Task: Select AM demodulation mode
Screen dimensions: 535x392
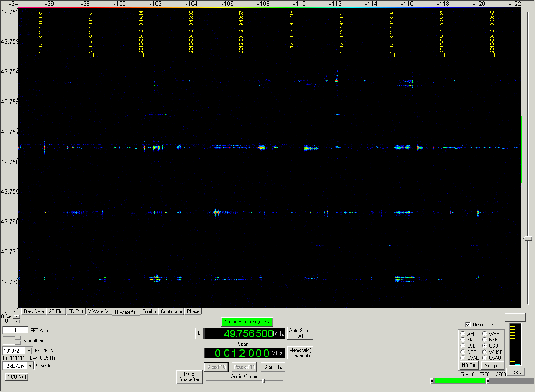Action: coord(463,334)
